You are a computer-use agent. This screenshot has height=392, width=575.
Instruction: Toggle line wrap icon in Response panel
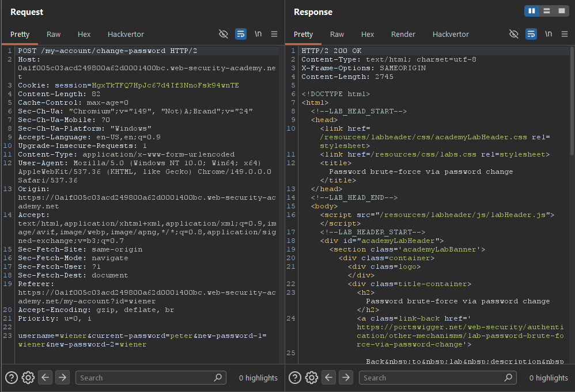click(x=531, y=34)
